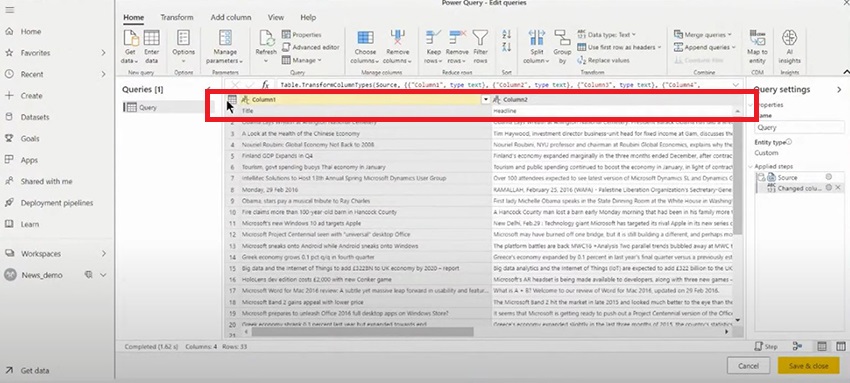Expand the formula bar chevron
The width and height of the screenshot is (850, 383).
[x=736, y=85]
